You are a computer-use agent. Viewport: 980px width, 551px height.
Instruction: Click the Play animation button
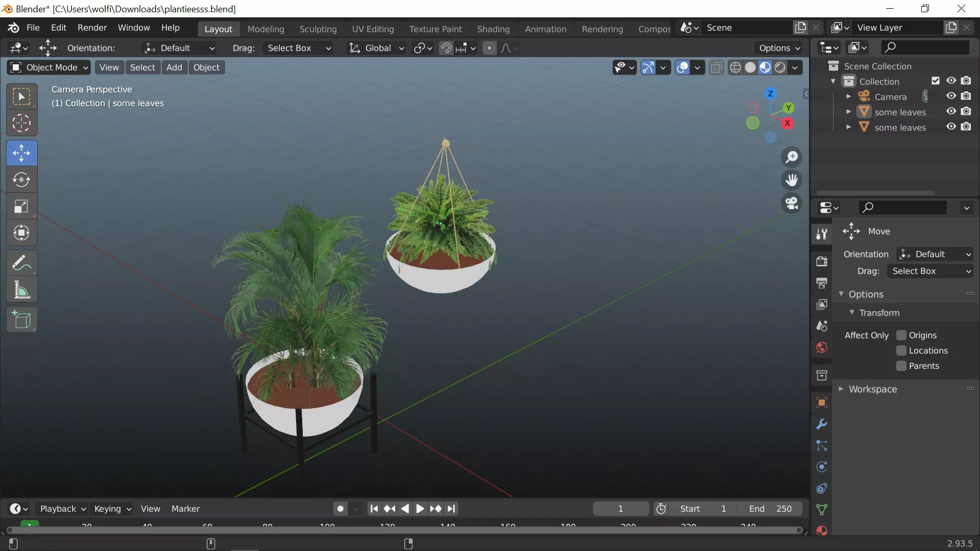tap(420, 509)
